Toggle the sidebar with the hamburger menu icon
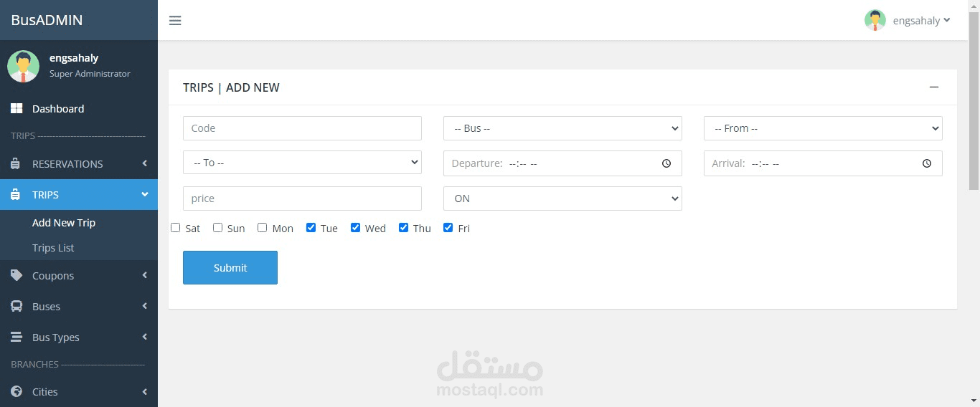Image resolution: width=980 pixels, height=407 pixels. (175, 20)
